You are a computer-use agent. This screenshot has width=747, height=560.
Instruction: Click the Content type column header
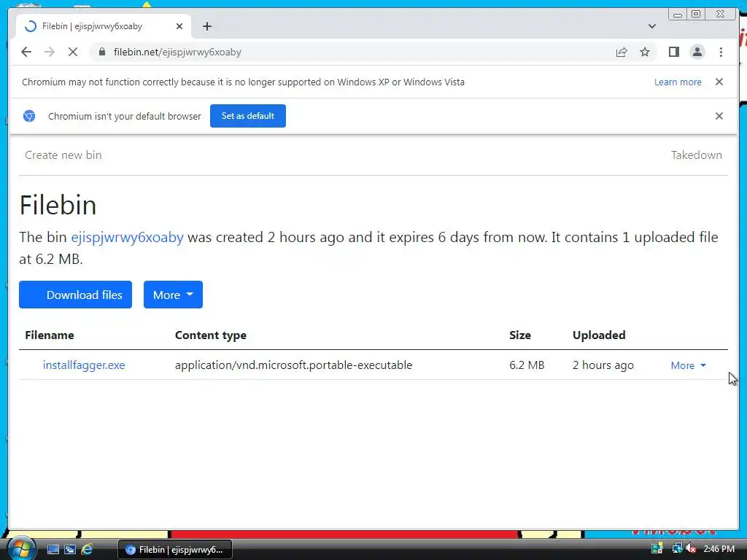[x=211, y=335]
